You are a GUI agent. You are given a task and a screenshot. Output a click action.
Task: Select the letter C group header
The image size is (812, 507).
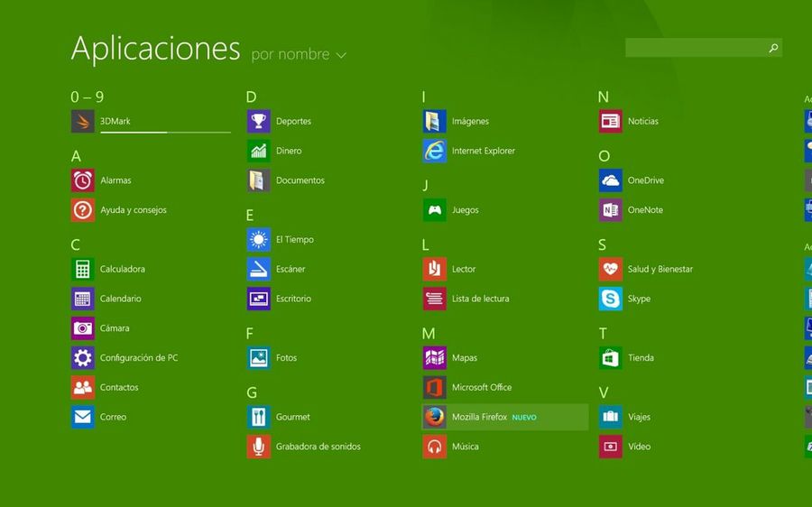[76, 244]
